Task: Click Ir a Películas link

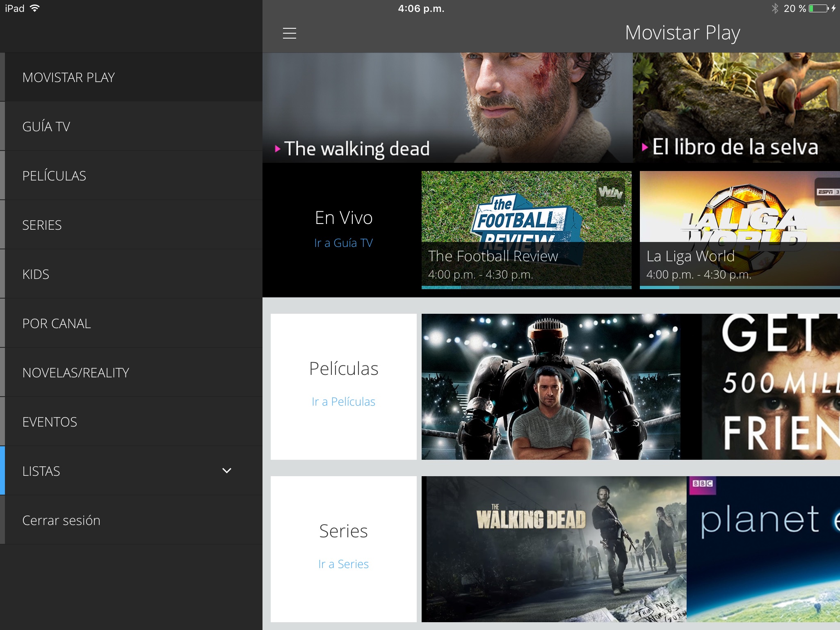Action: point(342,400)
